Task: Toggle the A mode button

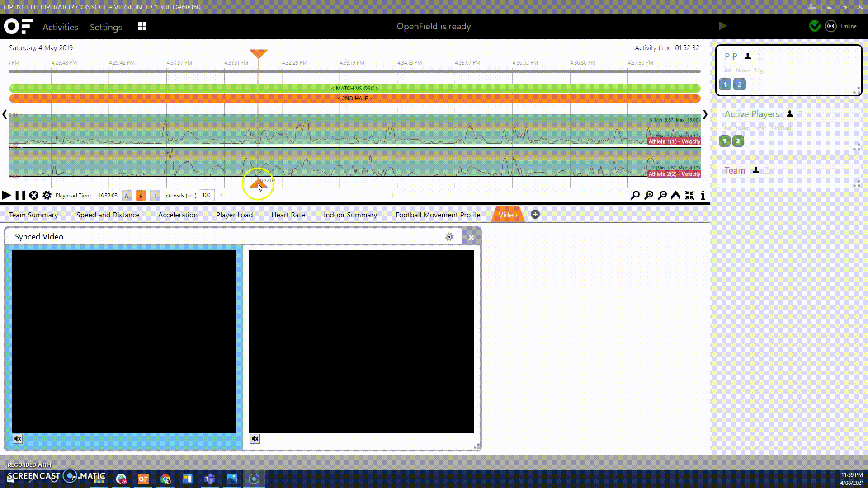Action: coord(127,196)
